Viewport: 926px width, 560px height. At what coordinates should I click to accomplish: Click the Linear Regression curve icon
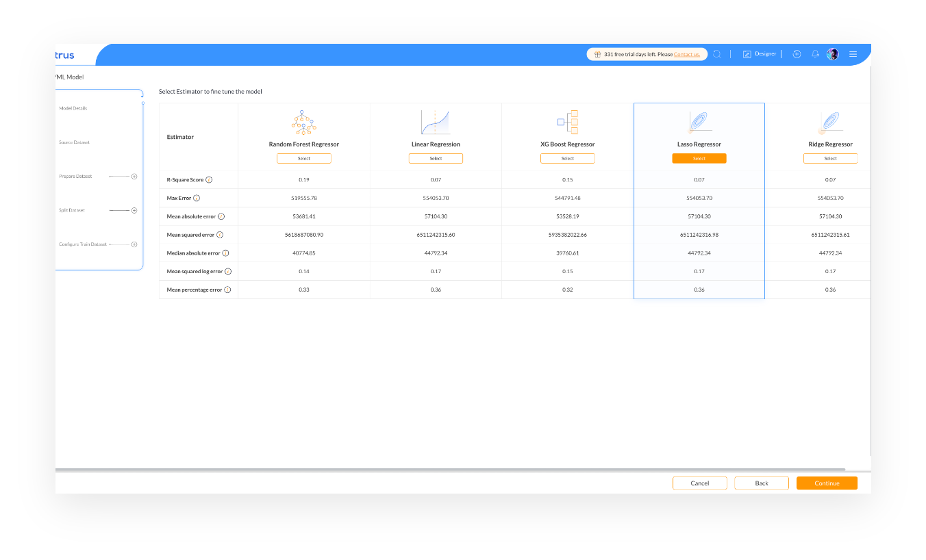tap(436, 121)
